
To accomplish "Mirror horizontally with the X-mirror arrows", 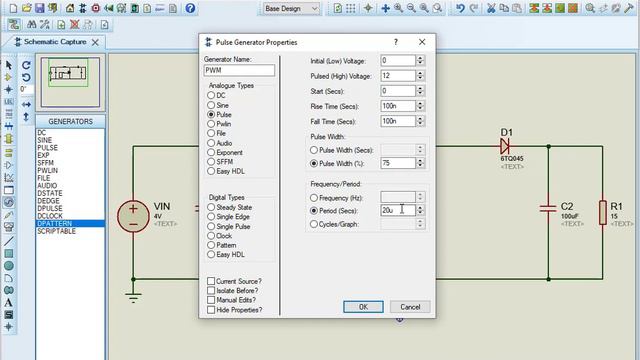I will 26,104.
